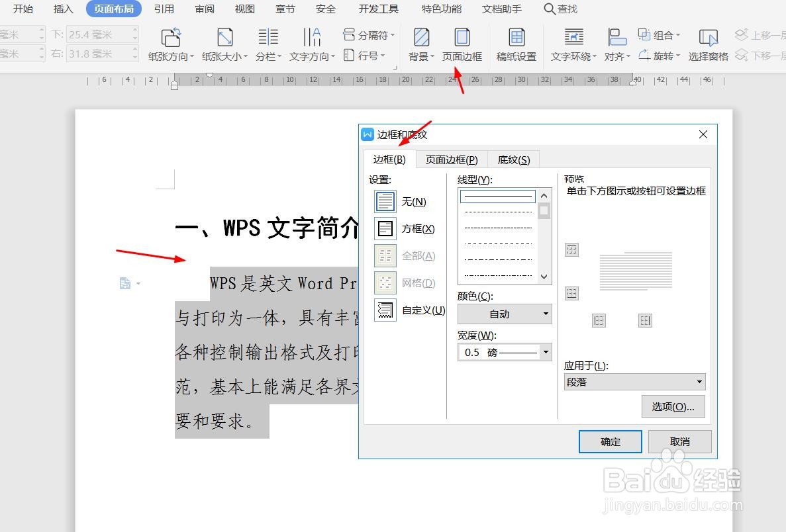
Task: Switch to the 页面边框(P) tab
Action: point(452,159)
